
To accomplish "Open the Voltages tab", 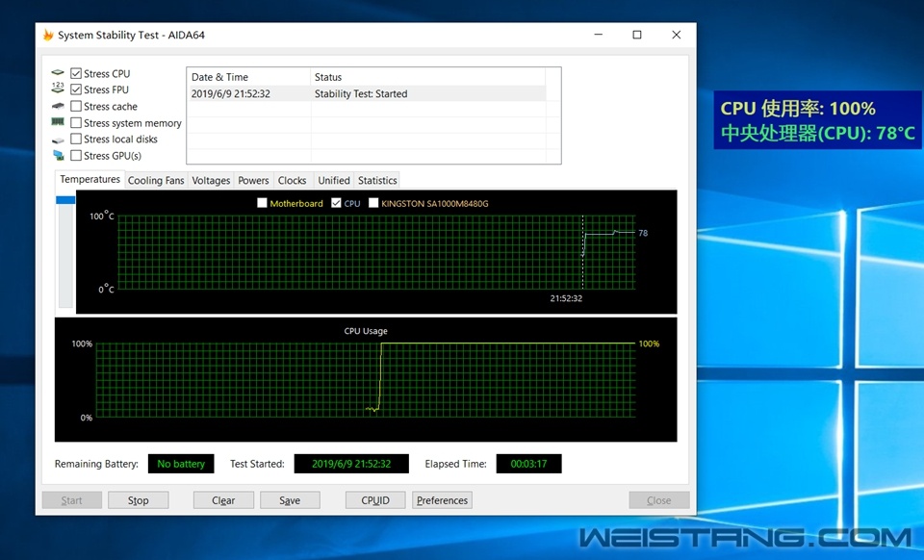I will (211, 180).
